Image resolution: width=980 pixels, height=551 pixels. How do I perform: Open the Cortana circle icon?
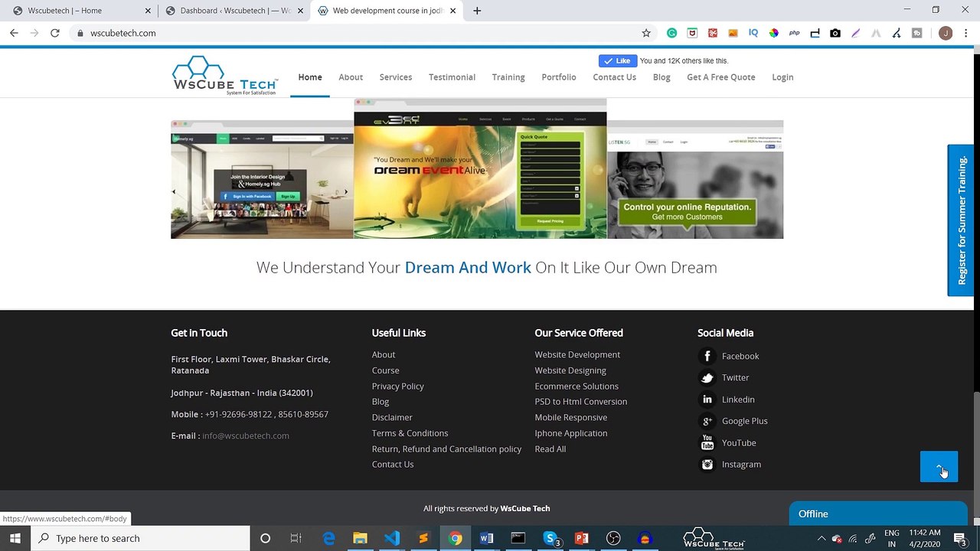pos(265,538)
